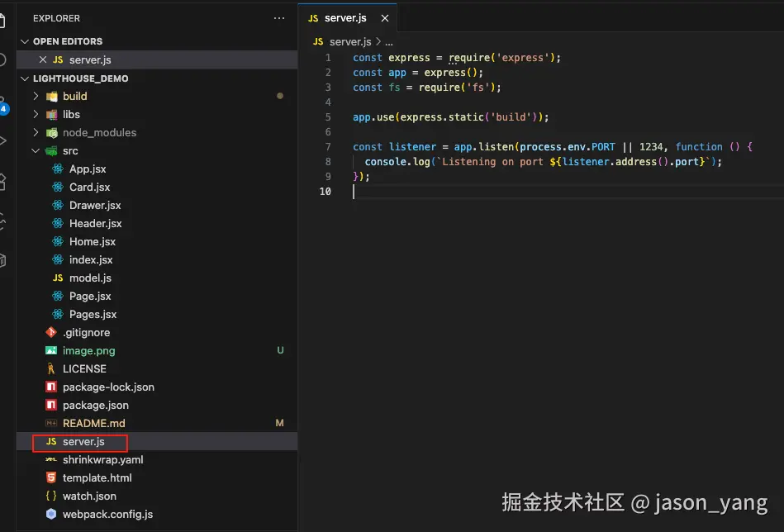Open Drawer.jsx in the file tree
Screen dimensions: 784x532
point(95,205)
